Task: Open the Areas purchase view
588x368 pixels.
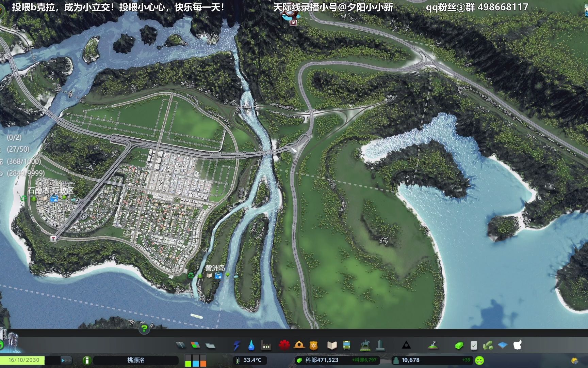Action: (488, 346)
